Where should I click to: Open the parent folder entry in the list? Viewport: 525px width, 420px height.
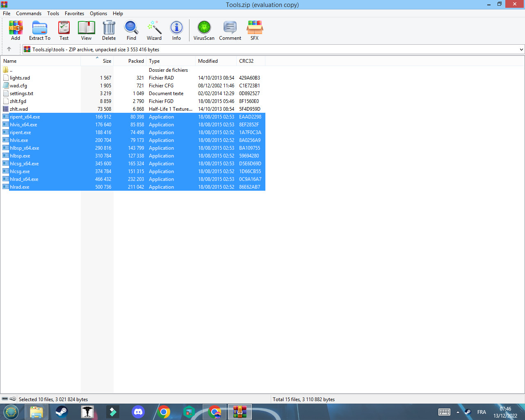point(11,70)
